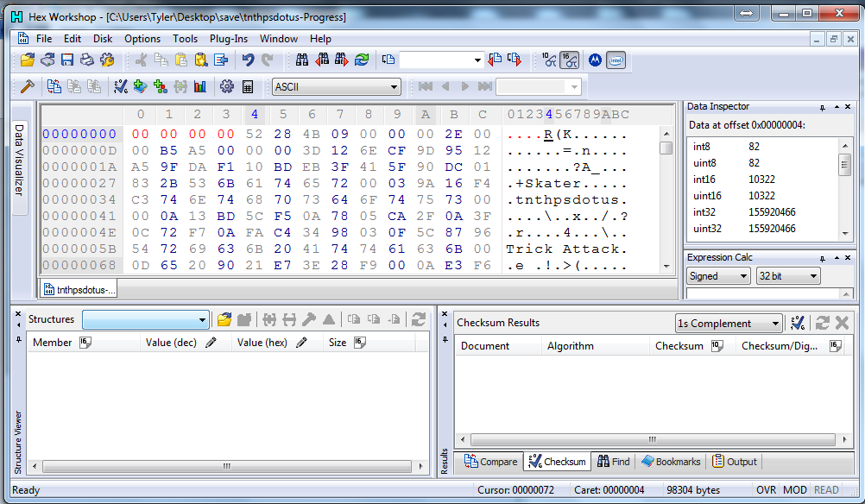865x504 pixels.
Task: Click the Undo arrow icon
Action: click(x=249, y=60)
